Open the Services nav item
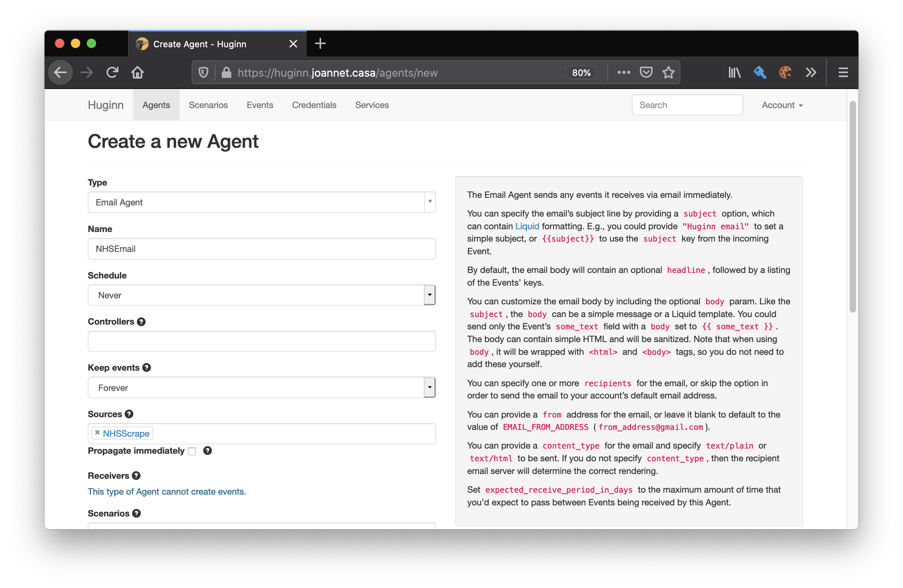Image resolution: width=903 pixels, height=588 pixels. pos(372,105)
